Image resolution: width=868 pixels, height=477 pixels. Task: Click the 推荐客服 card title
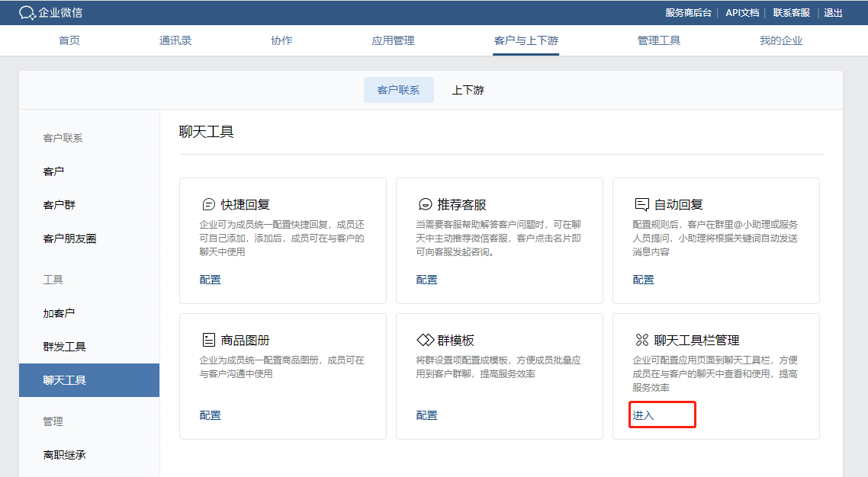461,204
